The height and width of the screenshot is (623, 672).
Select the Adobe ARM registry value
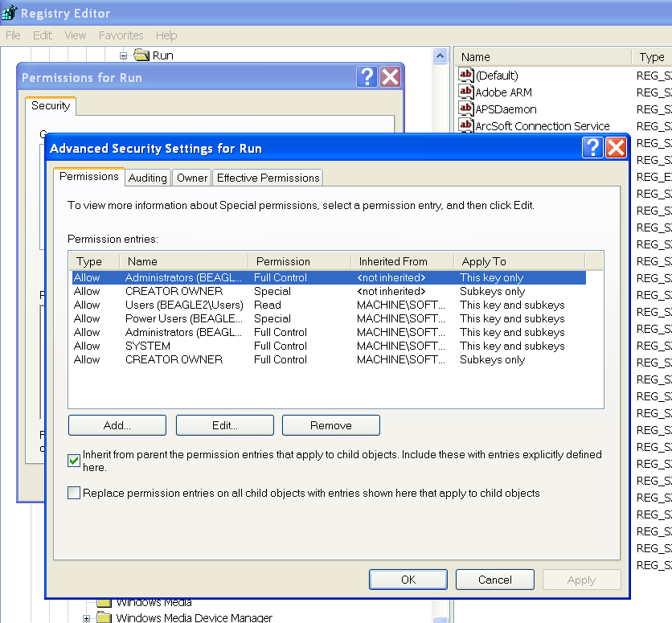coord(503,92)
